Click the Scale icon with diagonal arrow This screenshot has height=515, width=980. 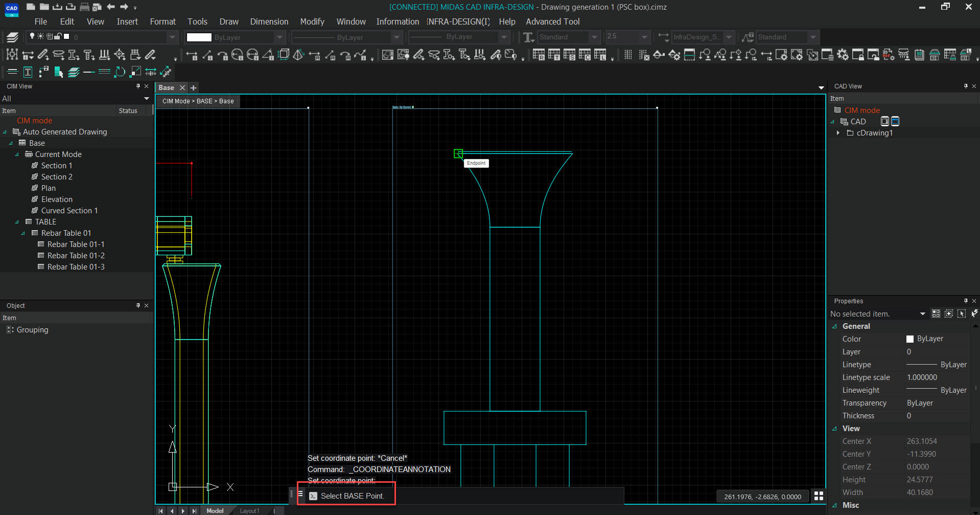[x=135, y=72]
